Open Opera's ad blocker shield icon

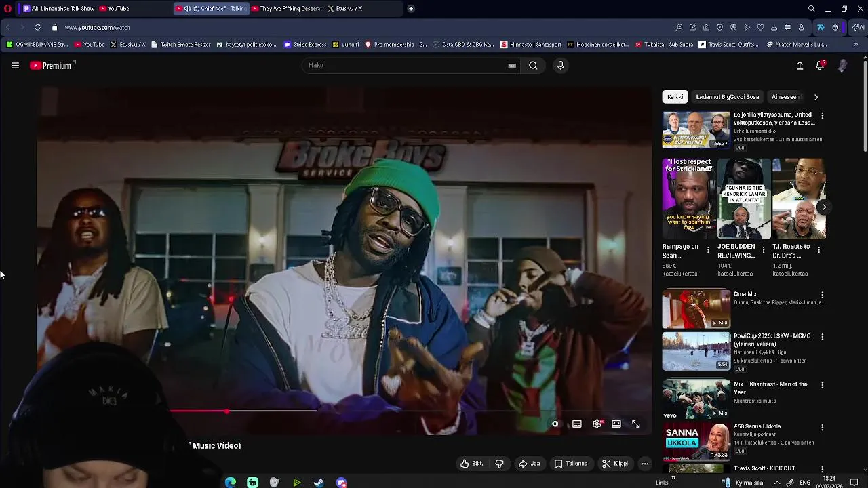(719, 27)
